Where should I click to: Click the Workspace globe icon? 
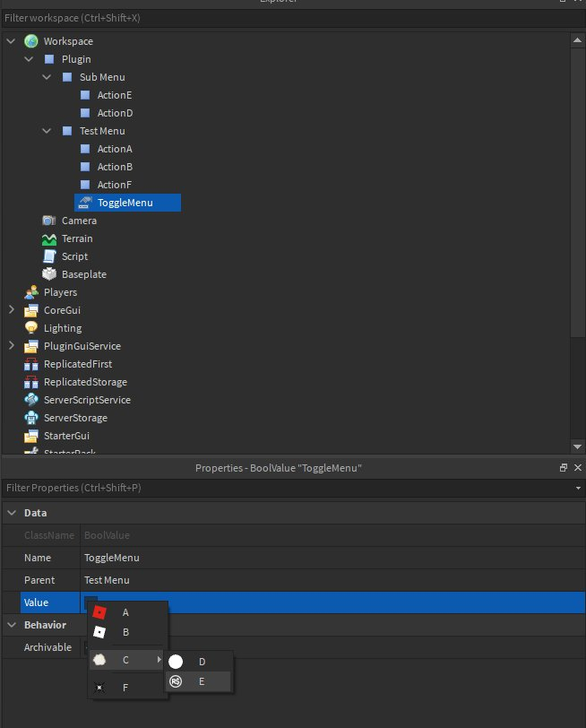pos(31,41)
